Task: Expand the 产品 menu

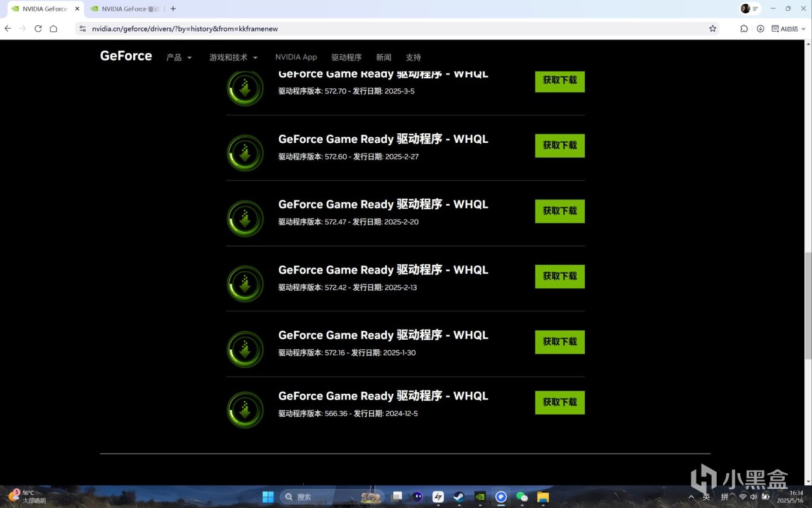Action: tap(179, 57)
